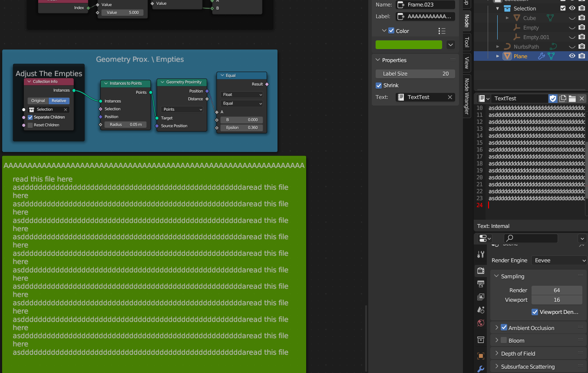
Task: Expand the Subsurface Scattering panel
Action: click(x=497, y=366)
